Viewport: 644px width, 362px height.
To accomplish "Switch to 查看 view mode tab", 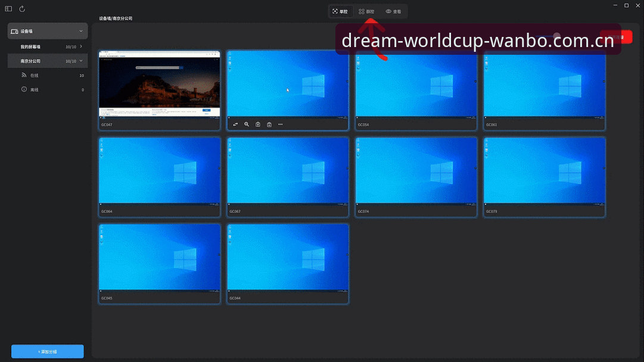I will [393, 11].
